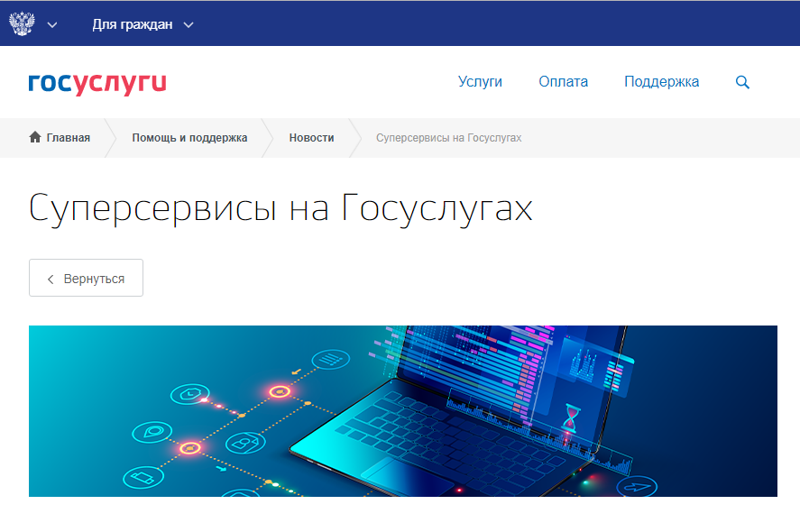This screenshot has height=532, width=800.
Task: Click the Russian coat of arms icon
Action: click(x=22, y=23)
